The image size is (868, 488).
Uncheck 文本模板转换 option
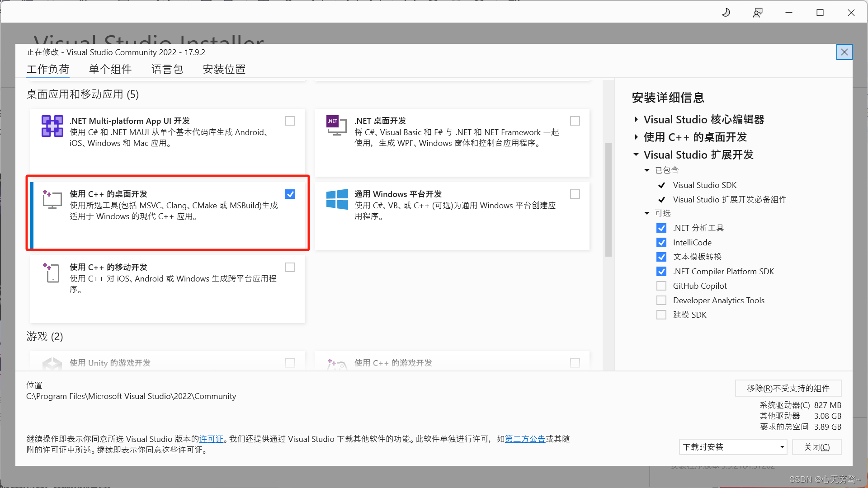(x=661, y=257)
